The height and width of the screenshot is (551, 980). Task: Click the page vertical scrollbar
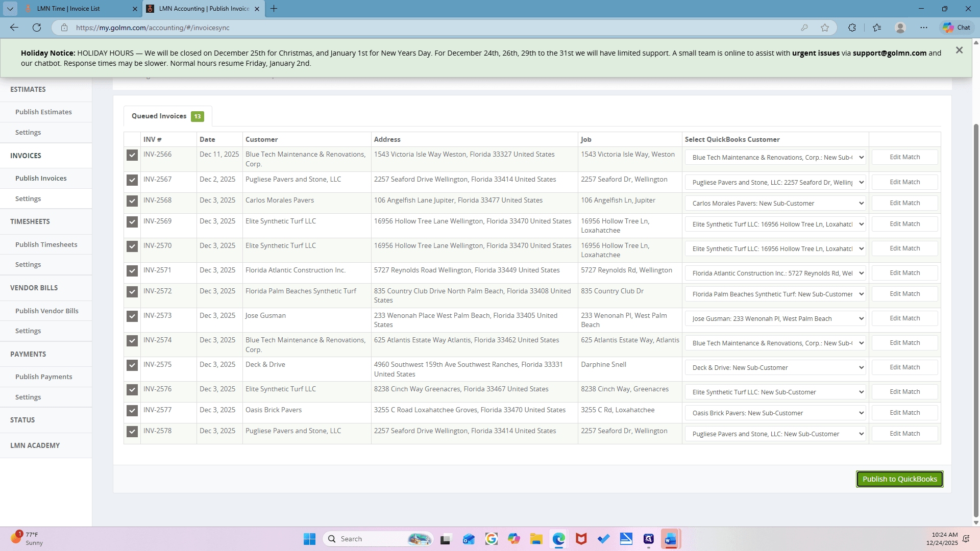(976, 320)
